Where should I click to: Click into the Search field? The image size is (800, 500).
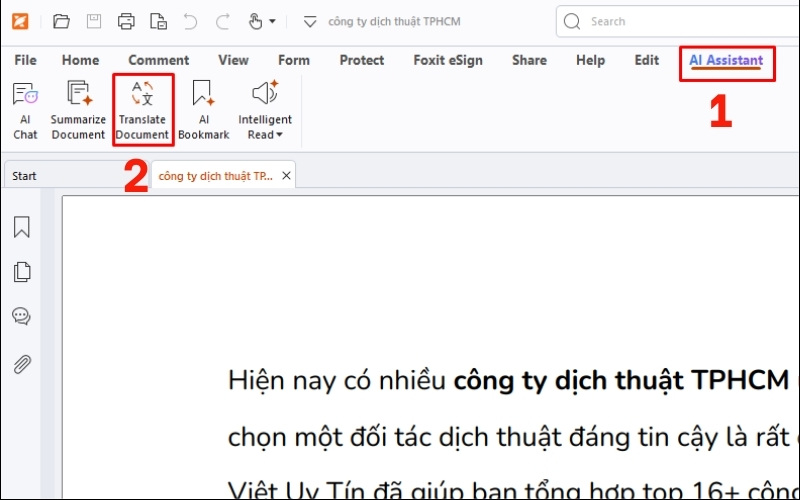[678, 21]
